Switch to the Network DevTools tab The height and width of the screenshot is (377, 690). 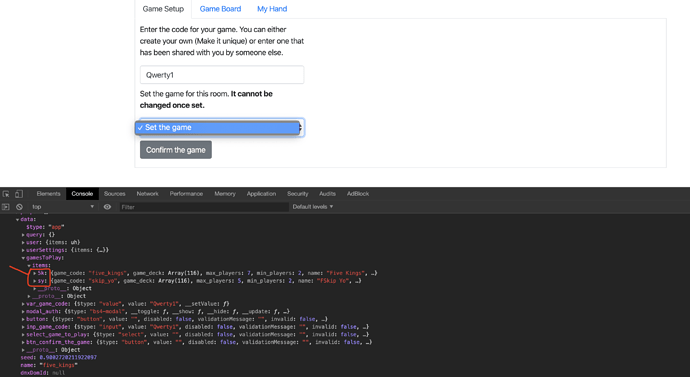tap(147, 194)
